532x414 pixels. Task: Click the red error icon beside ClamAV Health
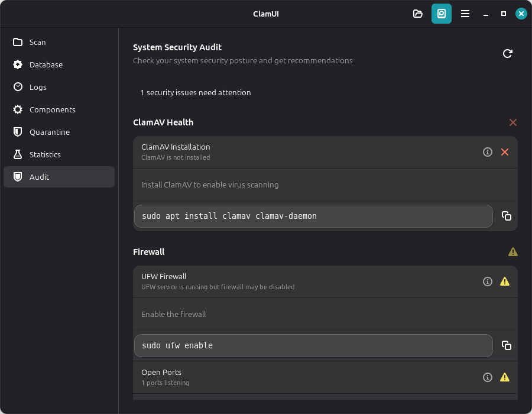(x=512, y=122)
